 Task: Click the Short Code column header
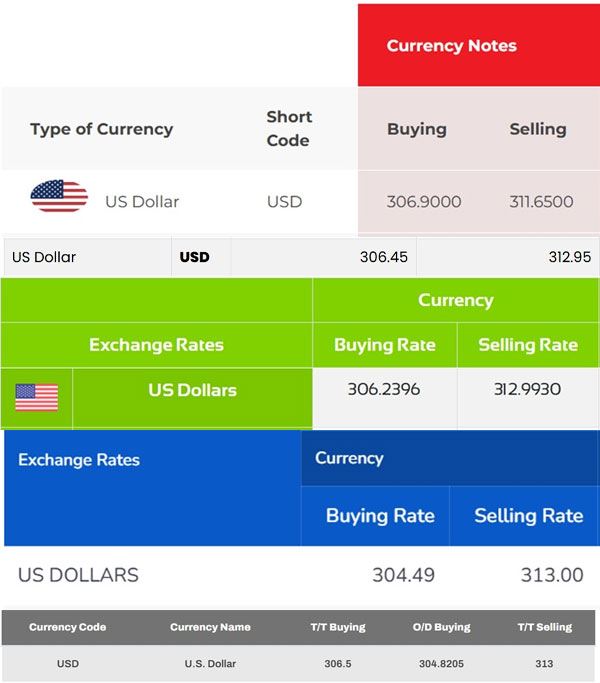coord(288,129)
